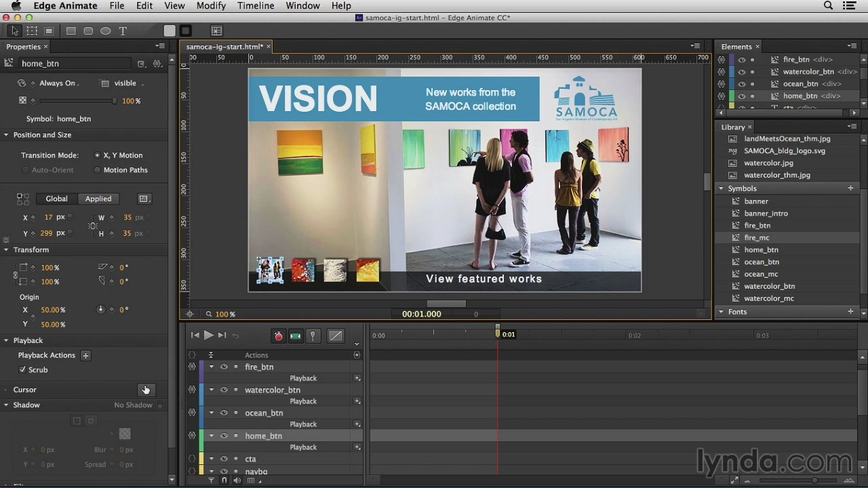
Task: Select the Rounded Rectangle tool
Action: (x=88, y=30)
